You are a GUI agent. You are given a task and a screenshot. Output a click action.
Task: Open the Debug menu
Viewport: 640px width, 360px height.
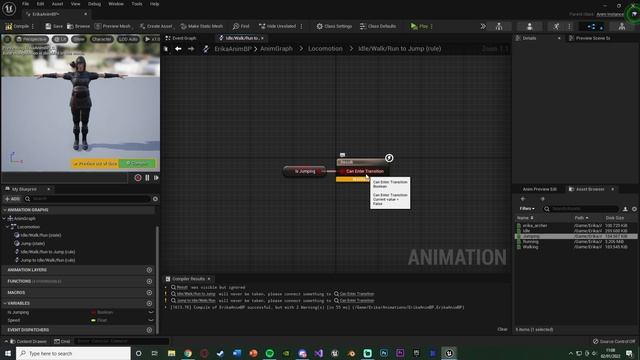(94, 4)
